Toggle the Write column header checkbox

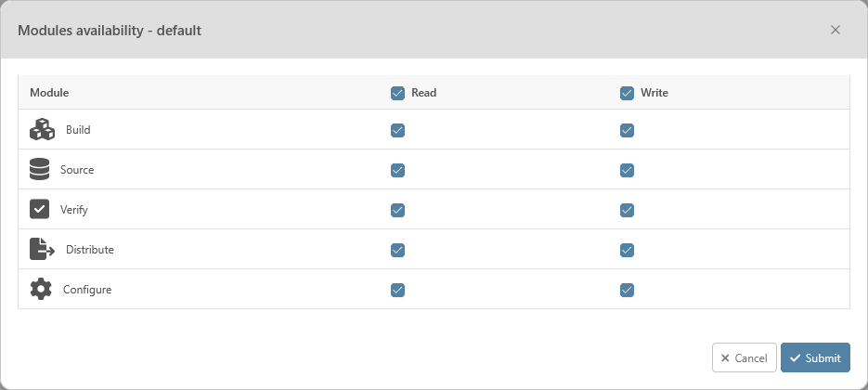627,93
